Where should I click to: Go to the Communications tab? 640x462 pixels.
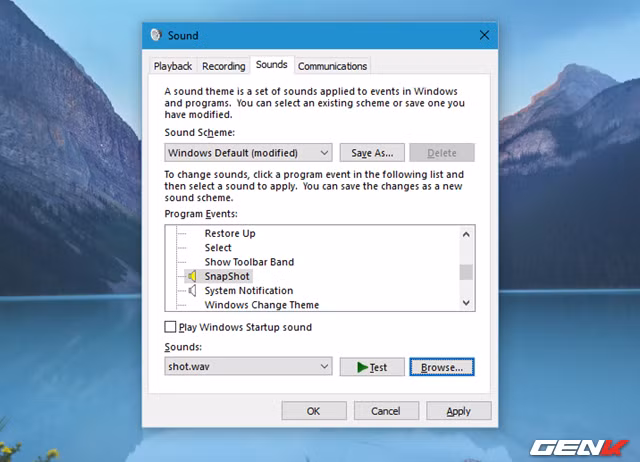(x=332, y=66)
